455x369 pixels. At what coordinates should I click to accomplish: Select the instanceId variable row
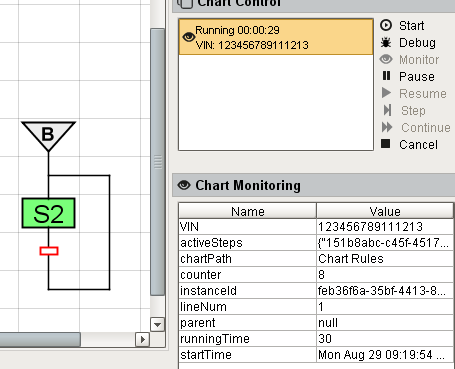316,291
